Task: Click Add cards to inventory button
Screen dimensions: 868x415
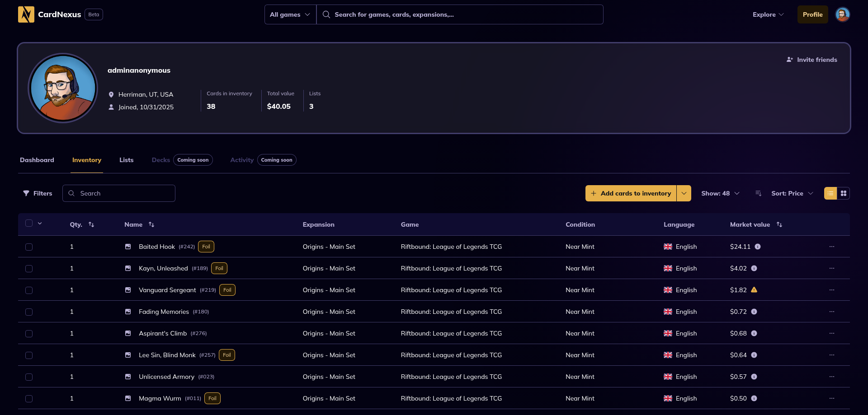Action: pos(631,193)
